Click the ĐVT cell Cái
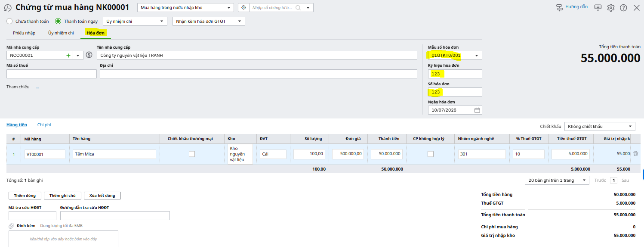The height and width of the screenshot is (249, 644). [273, 154]
